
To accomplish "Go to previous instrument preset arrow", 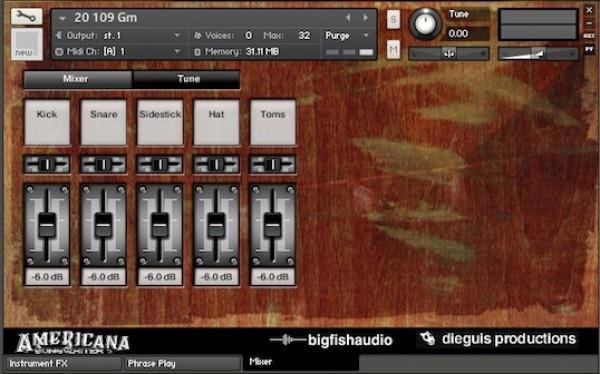I will (348, 18).
